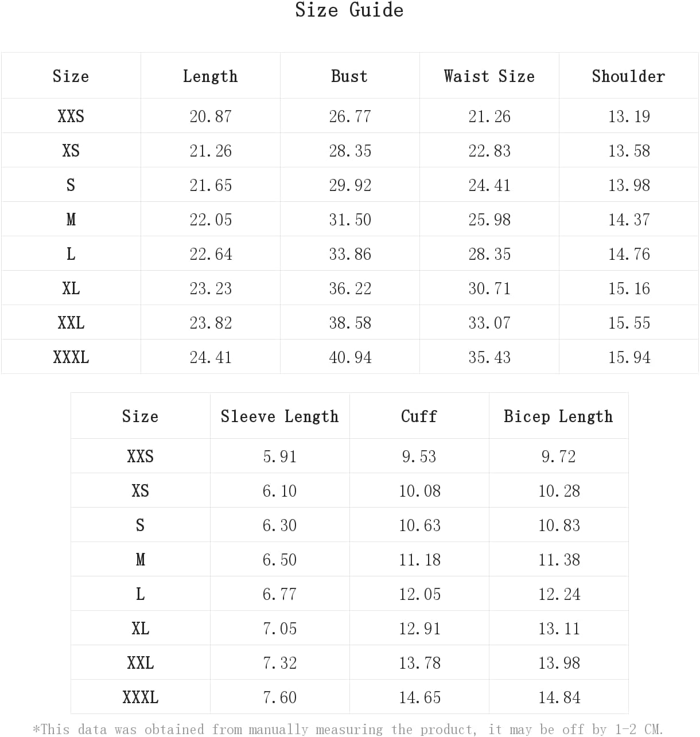Click the Bicep Length column header
Image resolution: width=700 pixels, height=737 pixels.
tap(558, 416)
